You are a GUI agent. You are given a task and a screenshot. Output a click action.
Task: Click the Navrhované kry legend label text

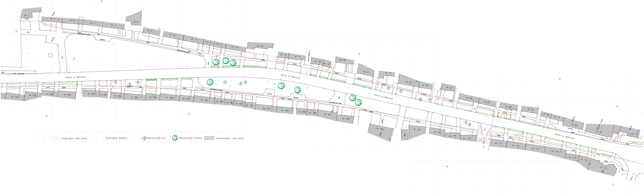coord(156,138)
